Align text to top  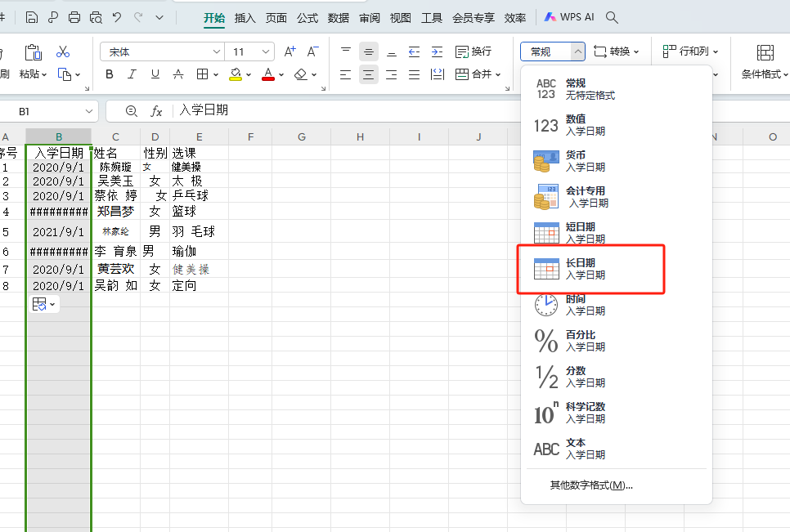346,51
